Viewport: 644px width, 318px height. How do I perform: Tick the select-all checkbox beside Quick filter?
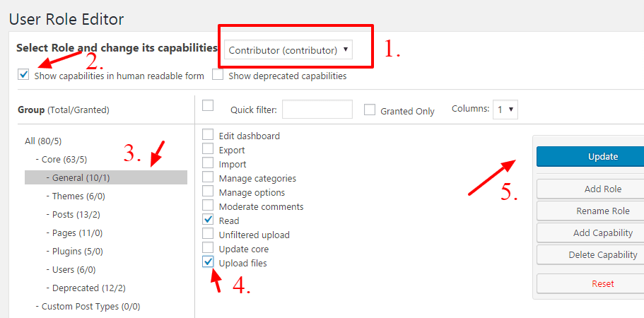click(208, 105)
